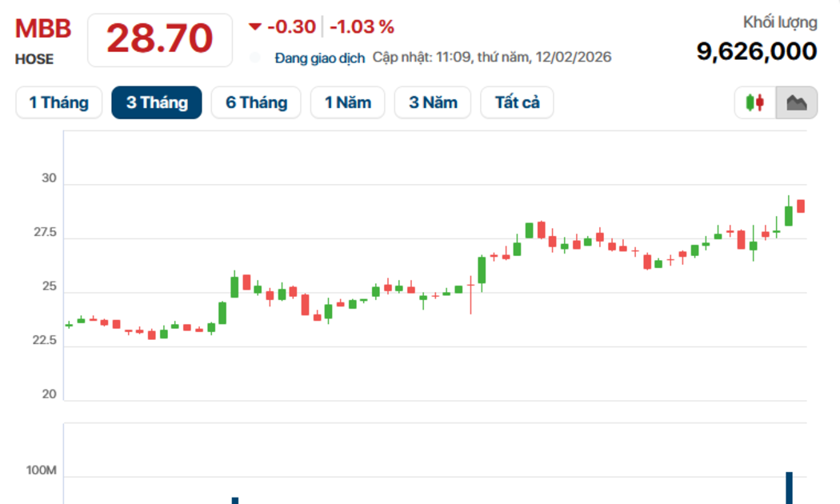The height and width of the screenshot is (504, 840).
Task: Click the -1.03 % percentage change
Action: click(x=362, y=26)
